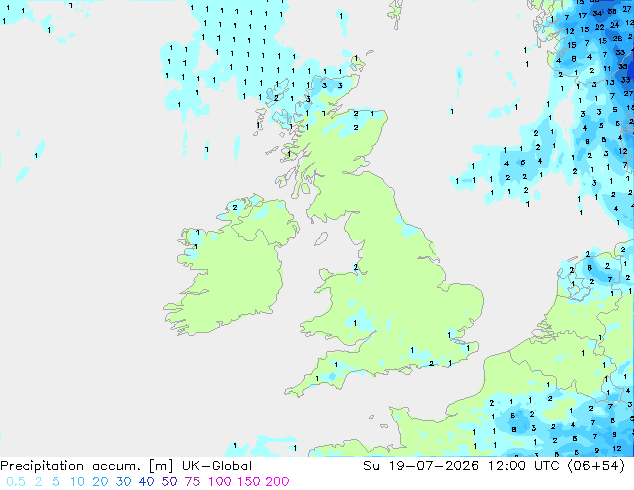634x490 pixels.
Task: Click the 'UK-Global' model label
Action: pyautogui.click(x=217, y=466)
